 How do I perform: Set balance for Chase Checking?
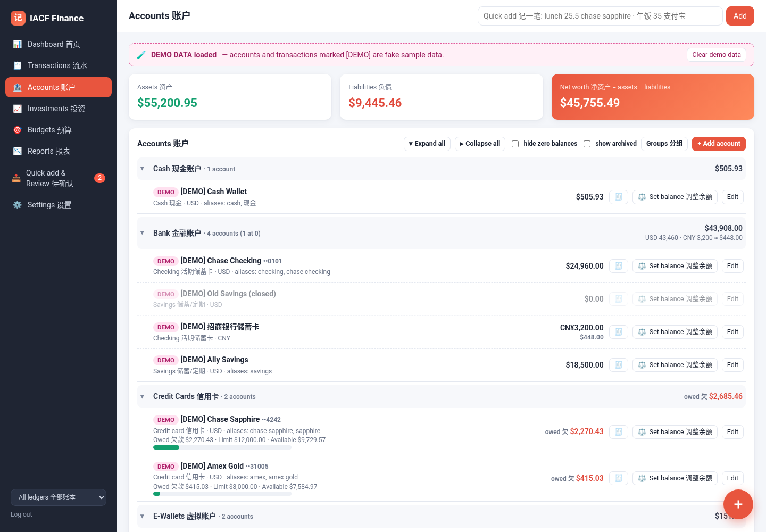pos(675,266)
